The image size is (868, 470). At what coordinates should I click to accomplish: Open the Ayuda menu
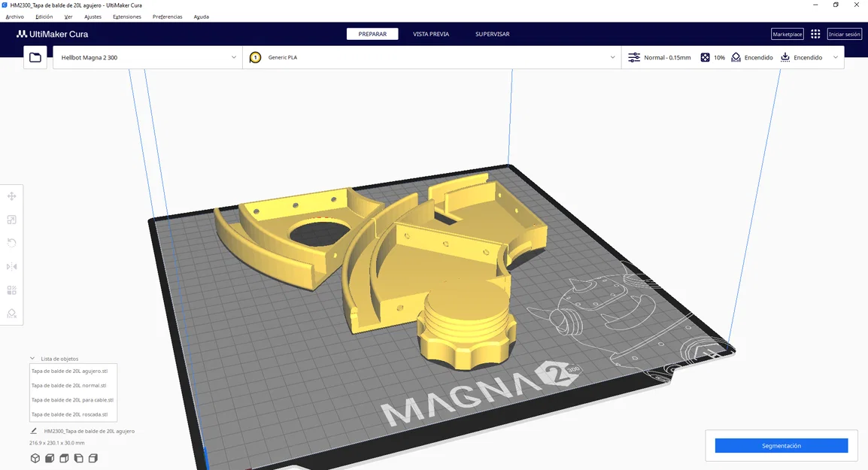(x=201, y=17)
